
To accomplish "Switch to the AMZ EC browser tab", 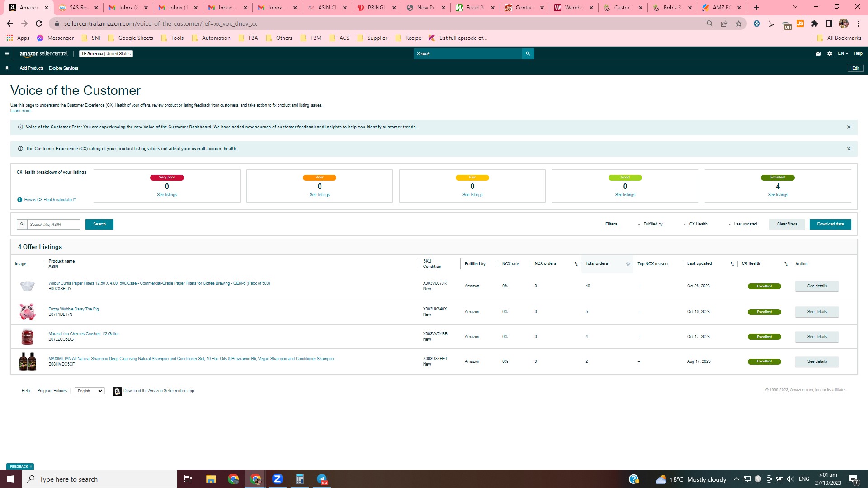I will (x=722, y=8).
